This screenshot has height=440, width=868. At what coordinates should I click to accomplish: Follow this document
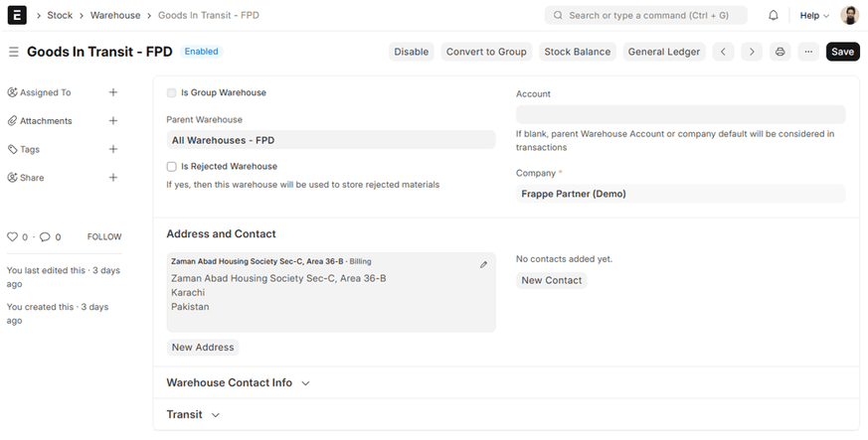point(104,236)
